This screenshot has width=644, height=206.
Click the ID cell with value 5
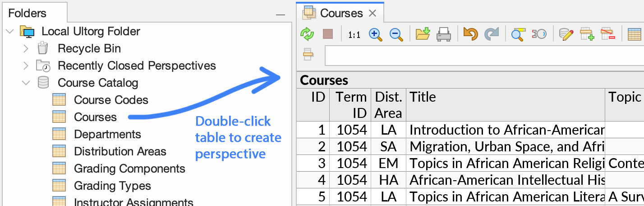(x=313, y=197)
